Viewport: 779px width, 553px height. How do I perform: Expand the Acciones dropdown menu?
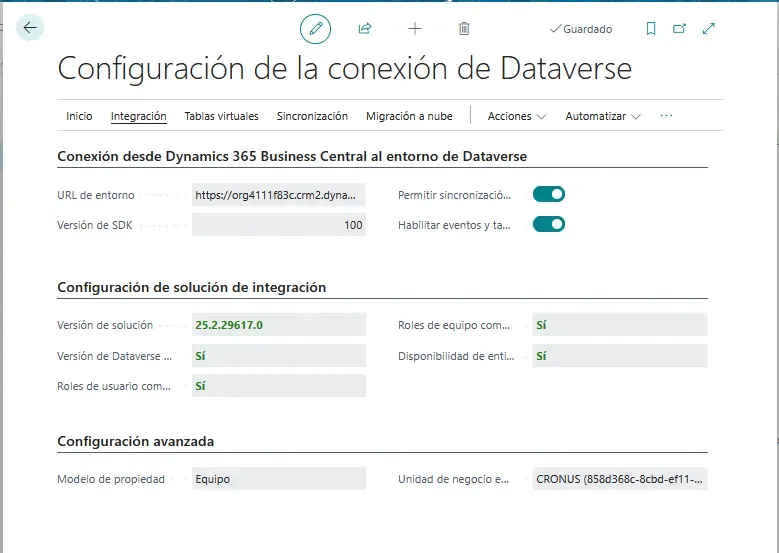pos(517,116)
